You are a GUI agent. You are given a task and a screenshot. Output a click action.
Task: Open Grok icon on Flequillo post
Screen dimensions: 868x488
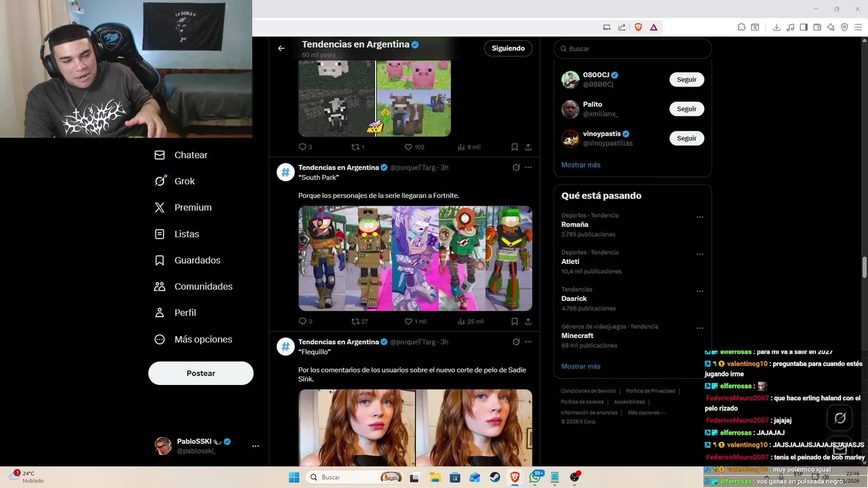[516, 342]
